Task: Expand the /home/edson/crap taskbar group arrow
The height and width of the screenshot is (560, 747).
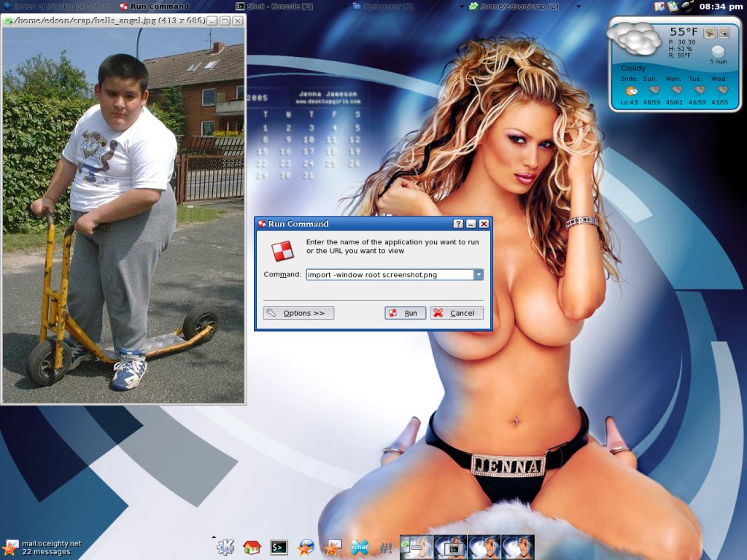Action: (578, 6)
